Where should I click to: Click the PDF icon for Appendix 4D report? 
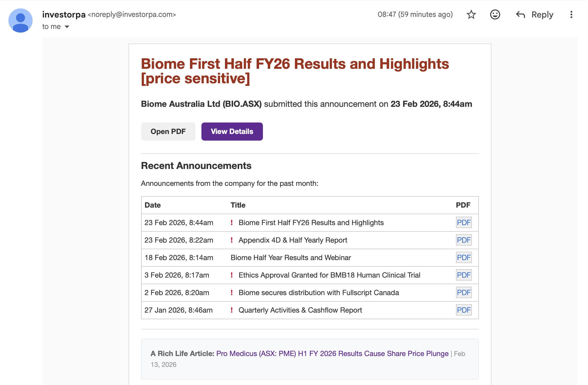coord(463,240)
